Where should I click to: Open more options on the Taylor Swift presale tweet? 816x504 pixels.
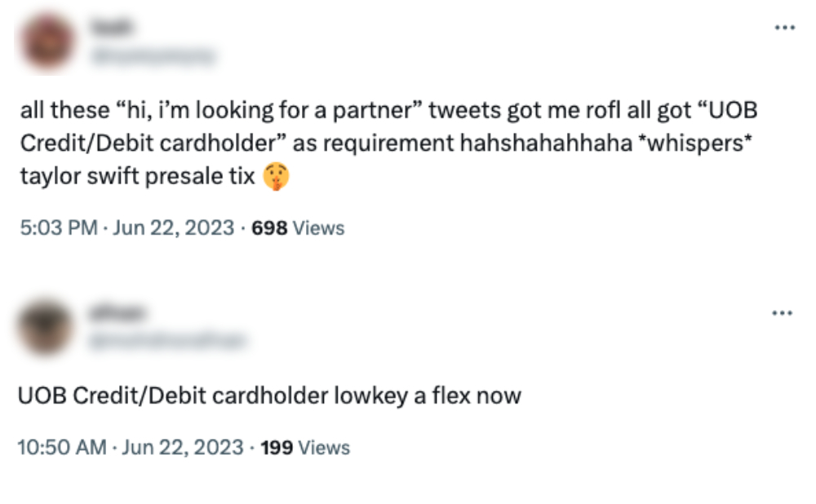tap(783, 28)
